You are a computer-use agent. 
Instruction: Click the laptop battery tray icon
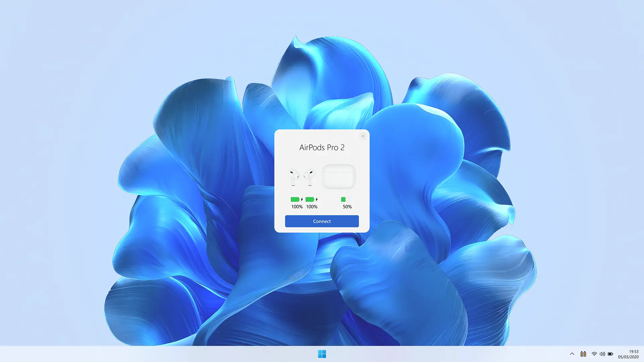[610, 354]
